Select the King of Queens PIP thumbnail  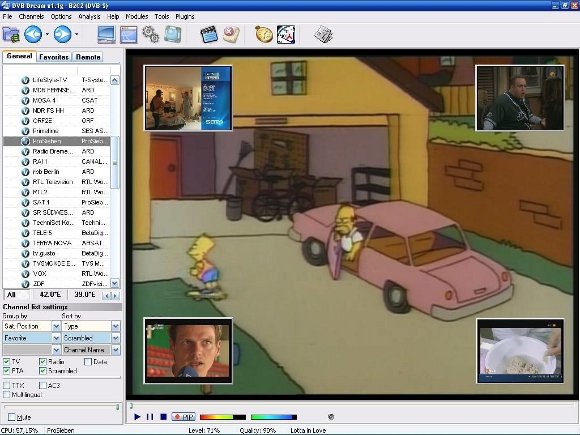coord(520,98)
